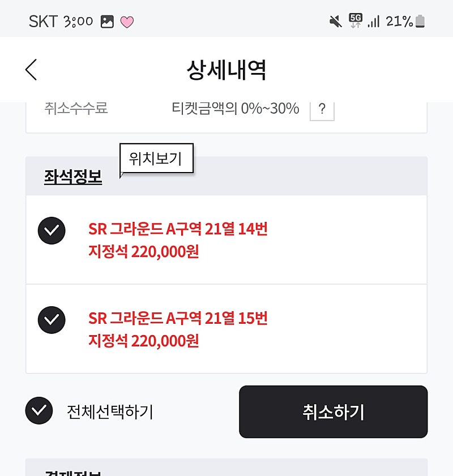The image size is (453, 476).
Task: Tap the muted sound status icon
Action: pos(335,22)
